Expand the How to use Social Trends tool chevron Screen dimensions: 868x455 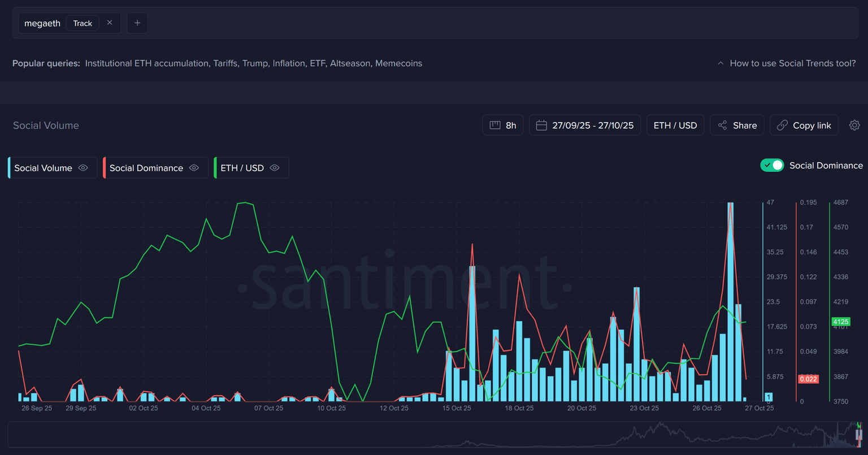click(721, 63)
